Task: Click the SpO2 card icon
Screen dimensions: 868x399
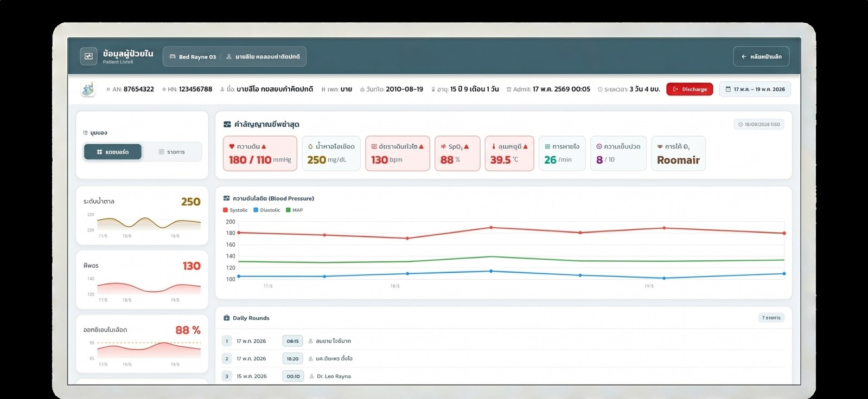Action: point(443,146)
